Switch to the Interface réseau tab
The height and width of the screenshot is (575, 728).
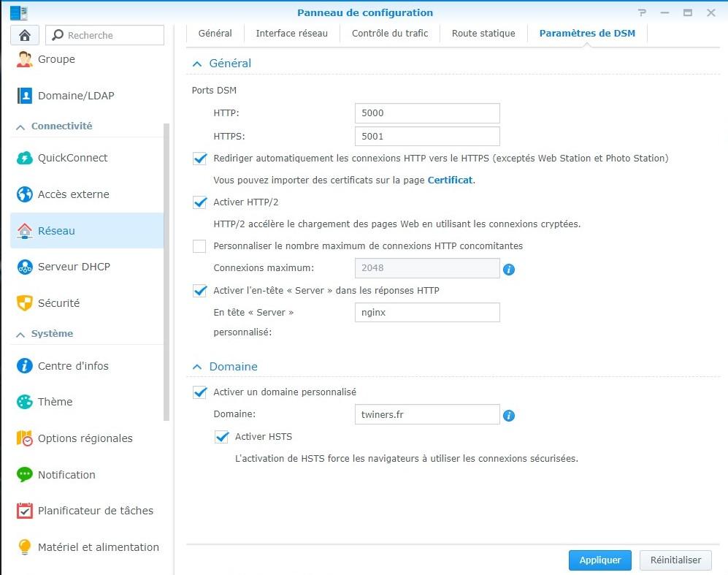pos(291,33)
